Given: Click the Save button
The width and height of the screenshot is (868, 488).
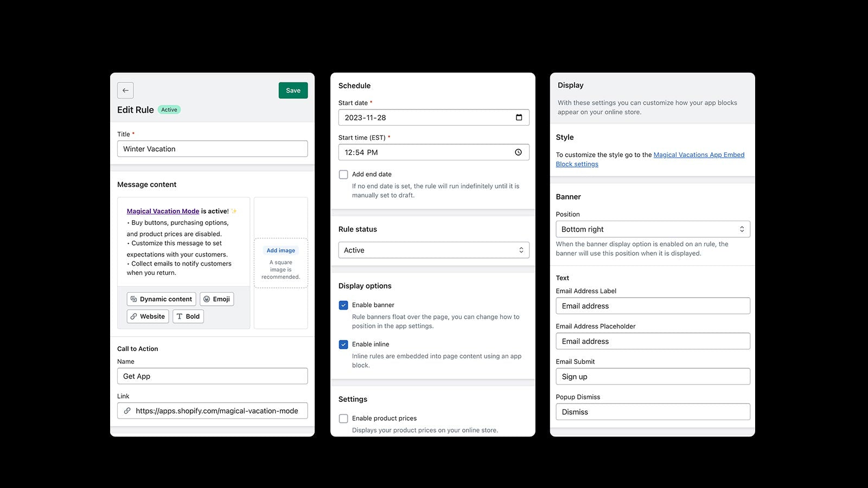Looking at the screenshot, I should point(293,90).
